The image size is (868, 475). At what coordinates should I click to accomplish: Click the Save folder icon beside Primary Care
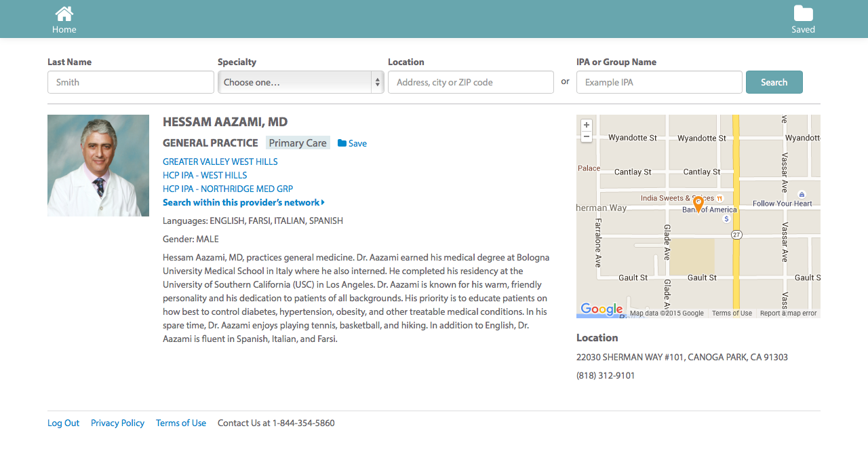click(341, 143)
